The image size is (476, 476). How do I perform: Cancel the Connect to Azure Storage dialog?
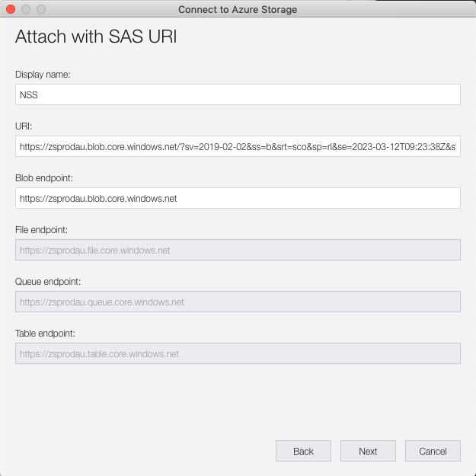point(433,451)
